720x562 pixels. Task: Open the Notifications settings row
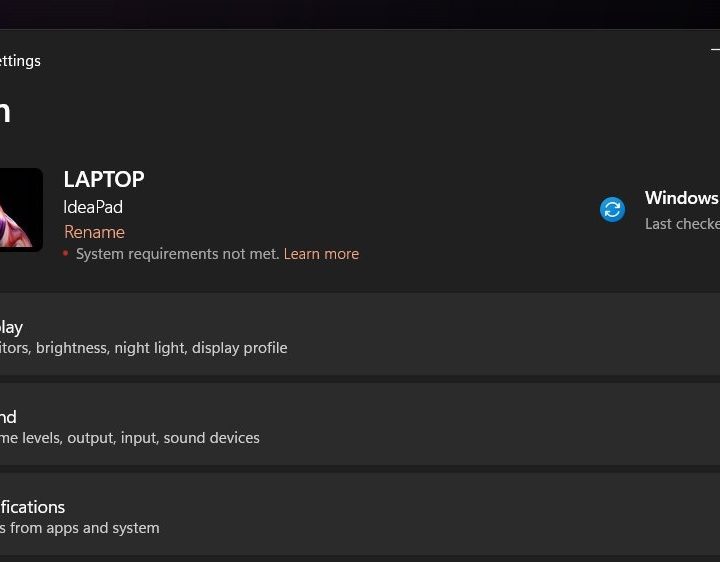pos(360,514)
